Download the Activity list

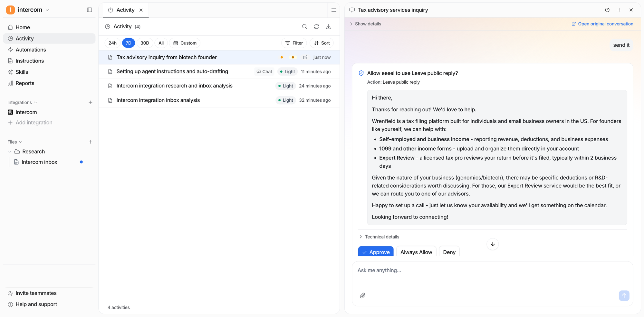[329, 27]
